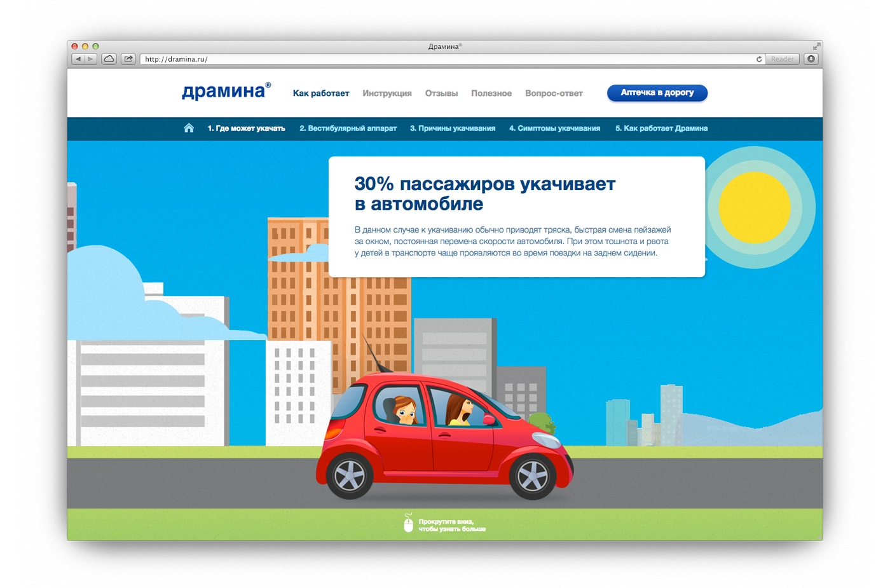Open the Downloads icon in Safari toolbar
890x588 pixels.
tap(811, 59)
